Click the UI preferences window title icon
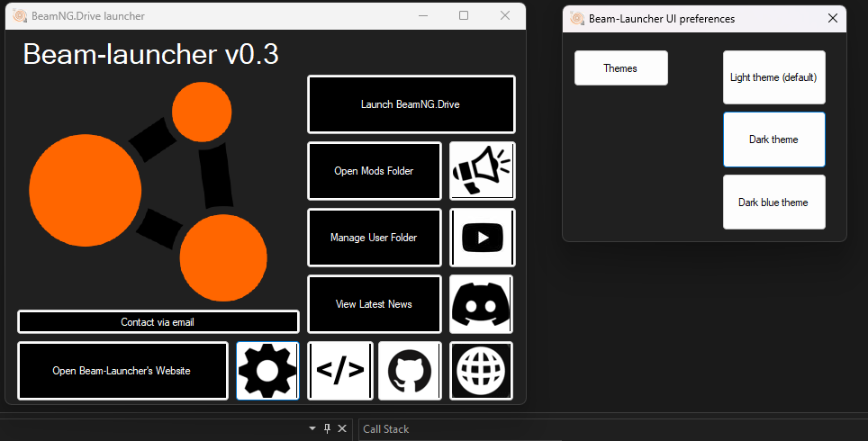The image size is (868, 441). [577, 18]
